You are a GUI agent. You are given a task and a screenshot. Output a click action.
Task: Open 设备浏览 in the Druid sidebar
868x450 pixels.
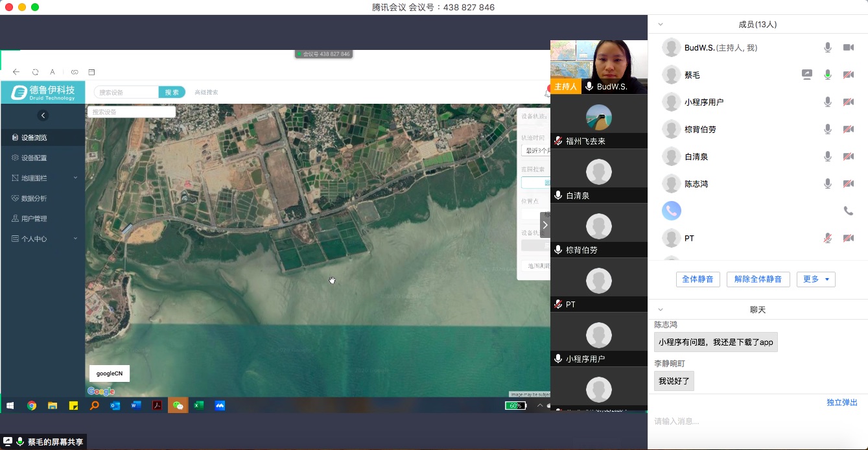[x=34, y=137]
